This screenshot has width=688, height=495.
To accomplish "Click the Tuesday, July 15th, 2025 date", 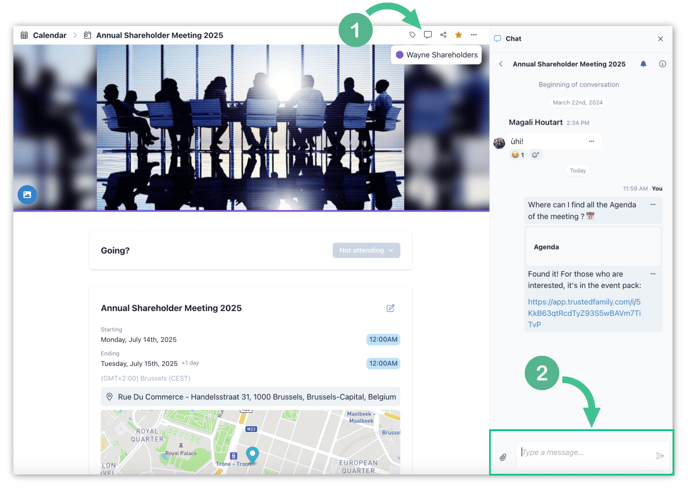I will (139, 363).
